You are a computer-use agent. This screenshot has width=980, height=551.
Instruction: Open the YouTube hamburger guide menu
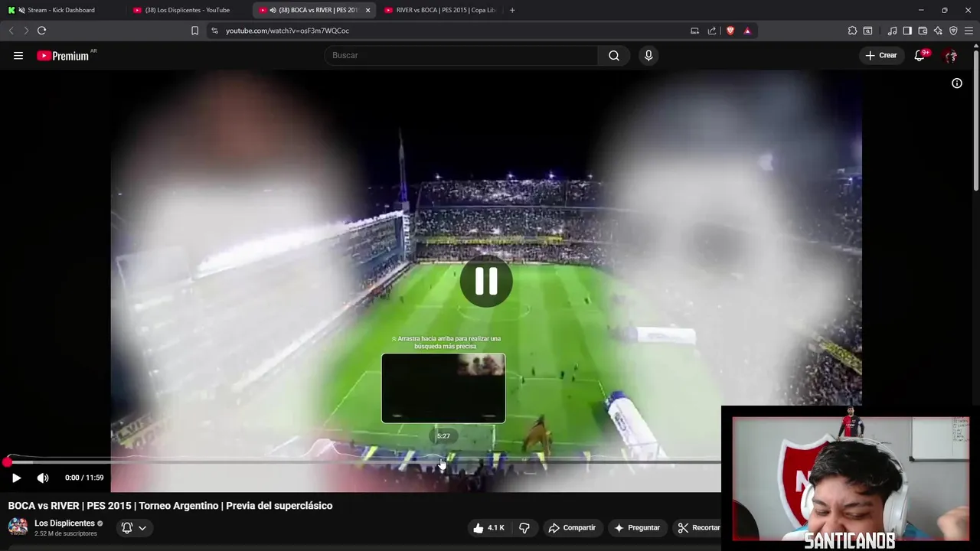coord(18,55)
